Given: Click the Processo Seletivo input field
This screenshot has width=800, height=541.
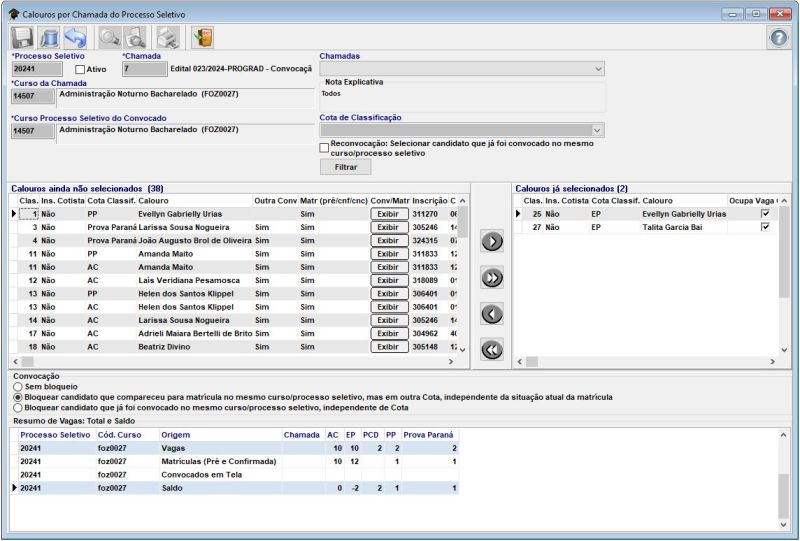Looking at the screenshot, I should coord(36,69).
